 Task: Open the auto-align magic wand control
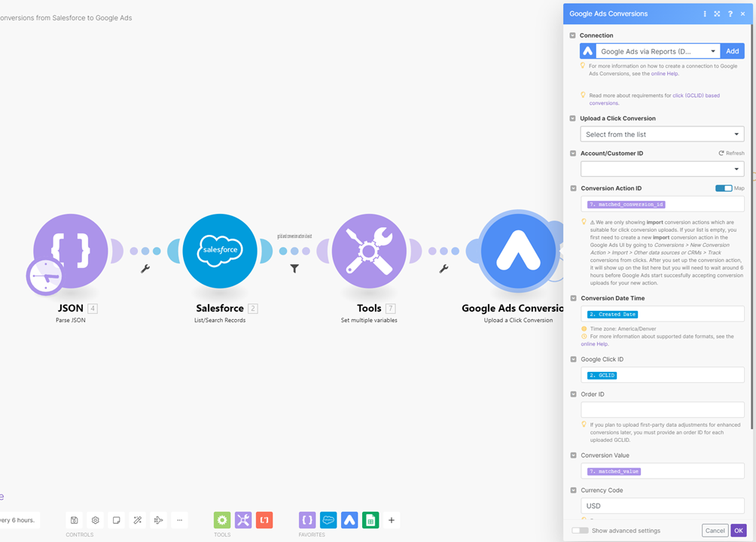137,520
